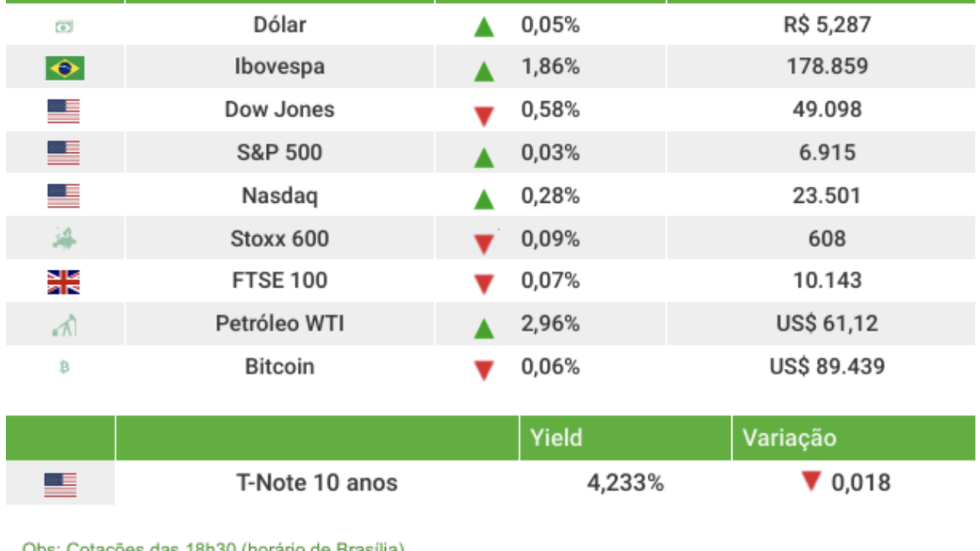Click the Bitcoin price US$ 89.439
The image size is (980, 551).
pyautogui.click(x=827, y=367)
